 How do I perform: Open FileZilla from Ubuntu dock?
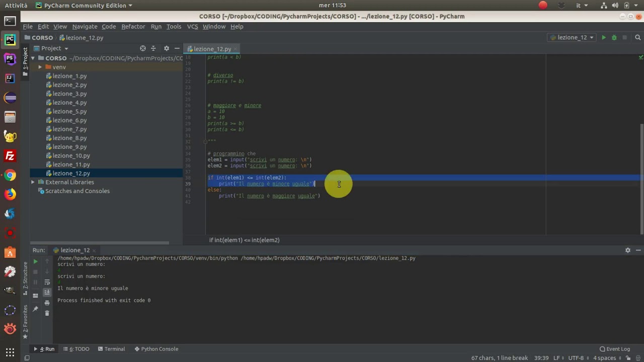10,156
